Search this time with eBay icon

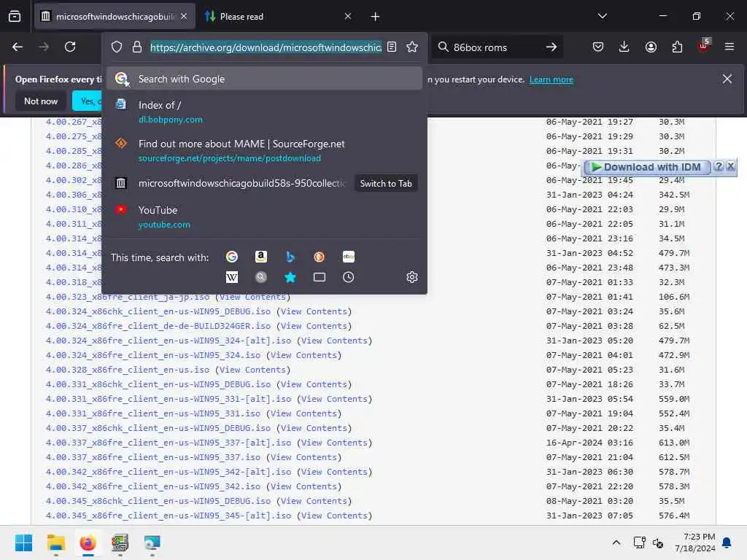click(349, 257)
